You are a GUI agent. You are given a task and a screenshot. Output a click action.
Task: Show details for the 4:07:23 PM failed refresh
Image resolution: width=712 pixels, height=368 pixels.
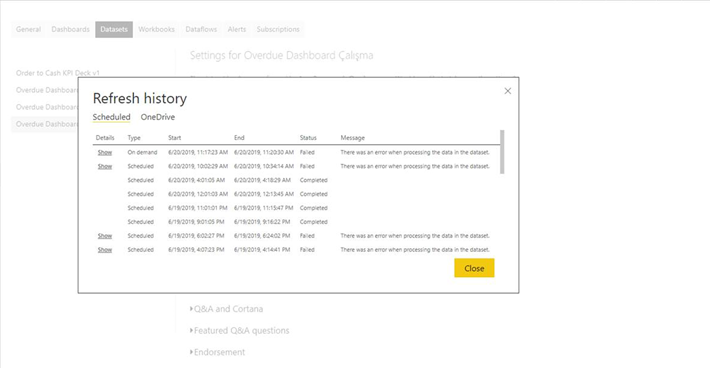[105, 250]
